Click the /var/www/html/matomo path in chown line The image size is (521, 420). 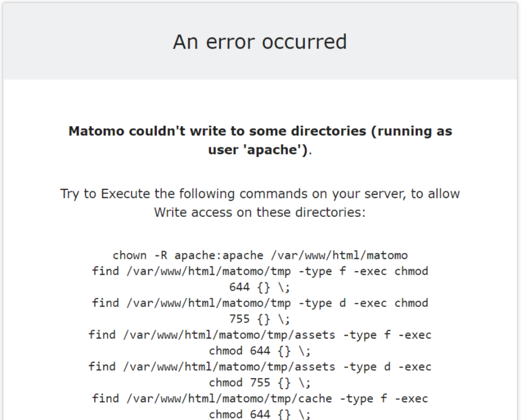coord(339,256)
